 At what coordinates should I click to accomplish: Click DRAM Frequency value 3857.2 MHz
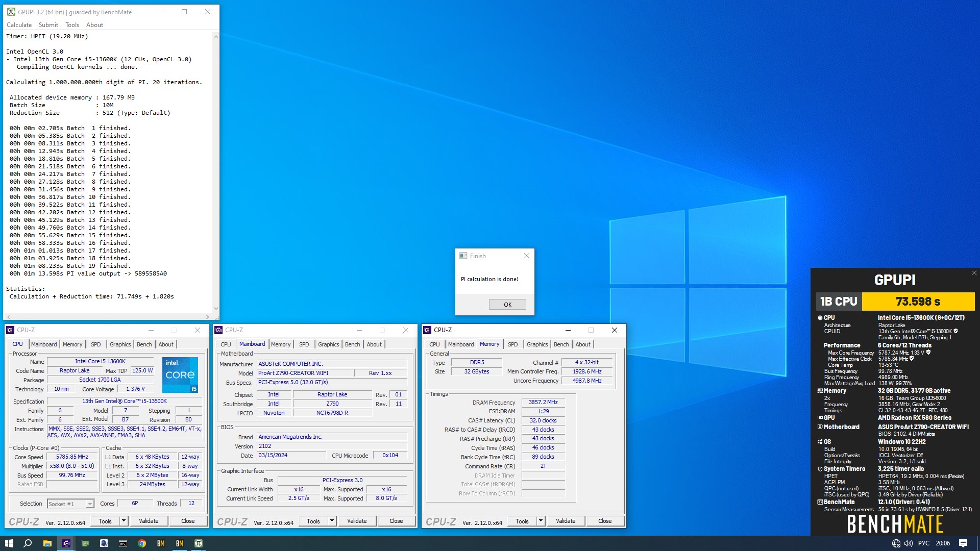[x=543, y=403]
